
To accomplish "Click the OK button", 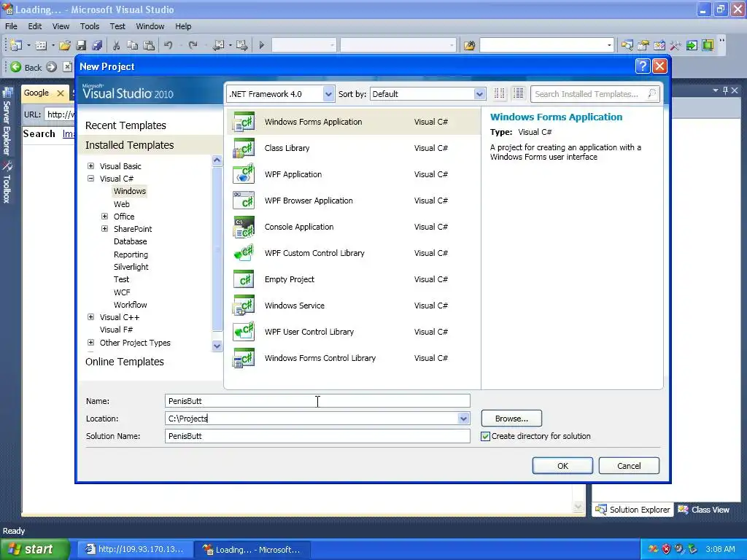I will pos(562,466).
